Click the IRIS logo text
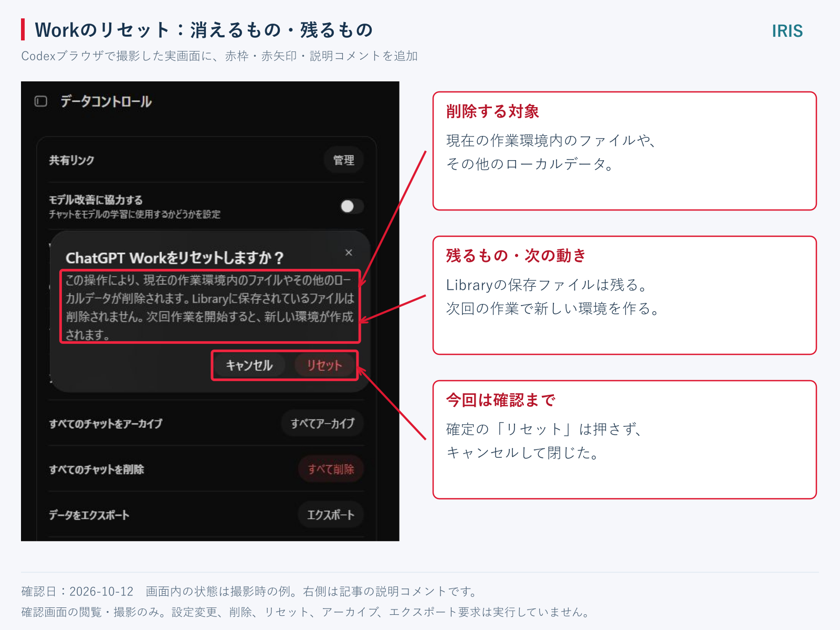Viewport: 840px width, 630px height. pos(787,31)
